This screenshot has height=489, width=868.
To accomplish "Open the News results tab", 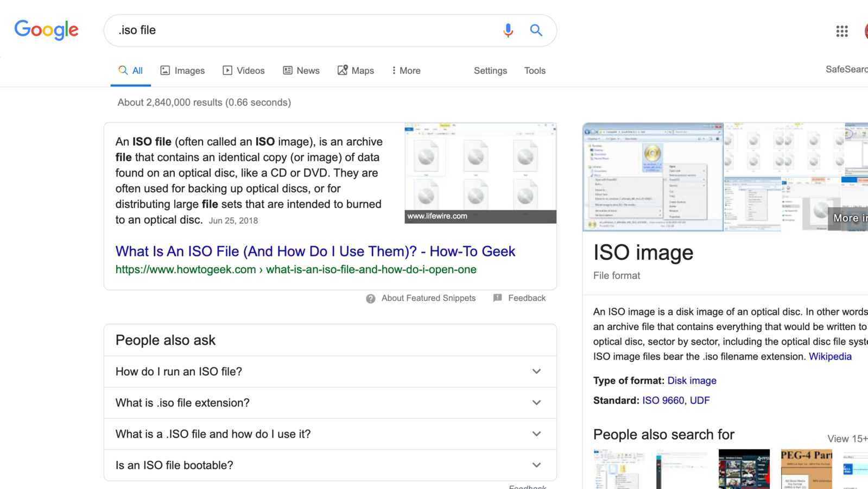I will pyautogui.click(x=301, y=71).
